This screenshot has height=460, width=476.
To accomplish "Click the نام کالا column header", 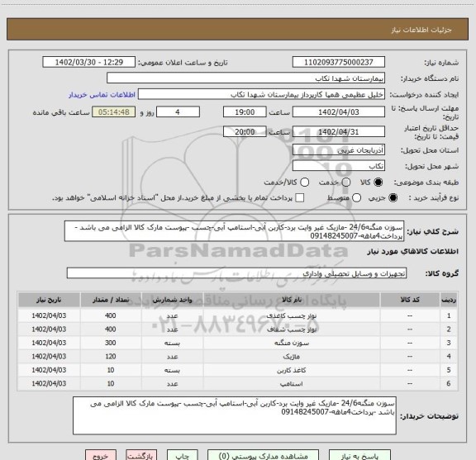I will [x=292, y=300].
